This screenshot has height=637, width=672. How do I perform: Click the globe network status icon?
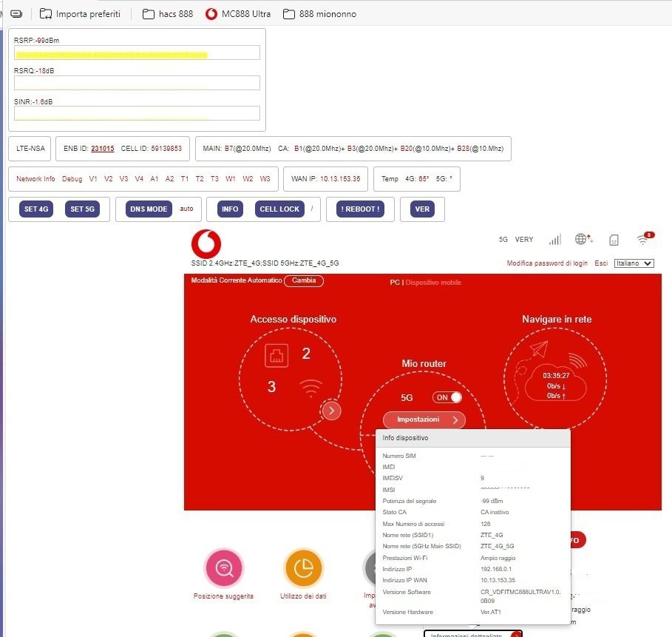point(583,239)
